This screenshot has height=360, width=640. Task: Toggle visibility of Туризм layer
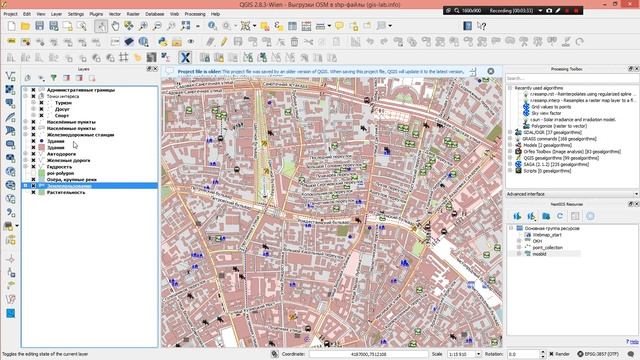pyautogui.click(x=42, y=103)
